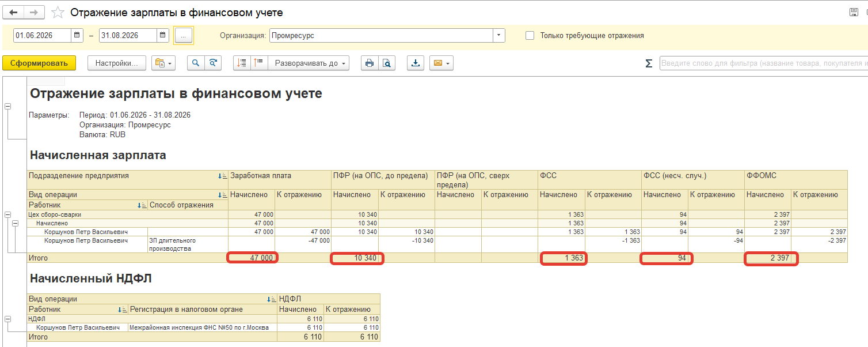Save report with download arrow icon
868x347 pixels.
[x=415, y=63]
